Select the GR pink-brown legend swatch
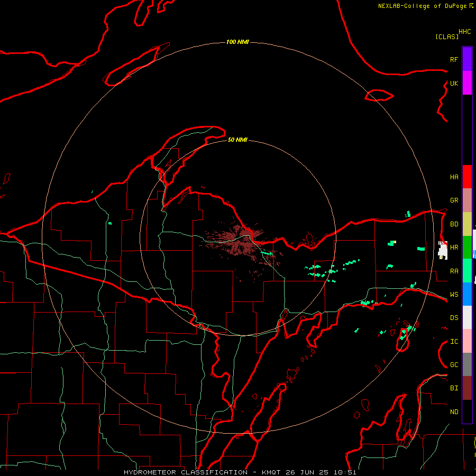The height and width of the screenshot is (476, 476). (467, 200)
